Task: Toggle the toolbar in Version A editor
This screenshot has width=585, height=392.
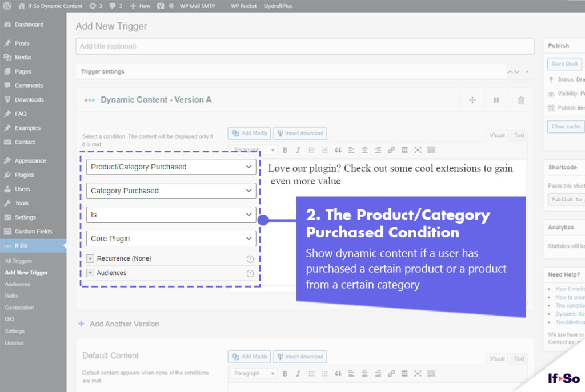Action: (x=431, y=150)
